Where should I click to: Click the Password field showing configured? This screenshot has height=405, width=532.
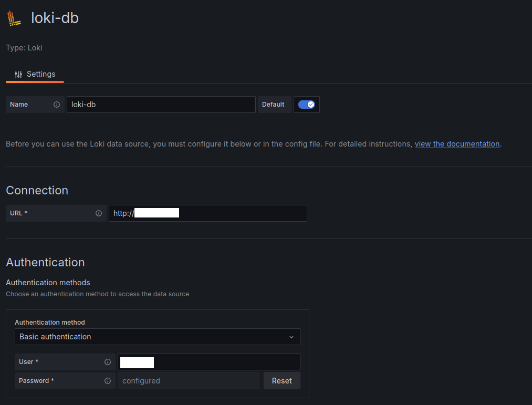coord(189,380)
